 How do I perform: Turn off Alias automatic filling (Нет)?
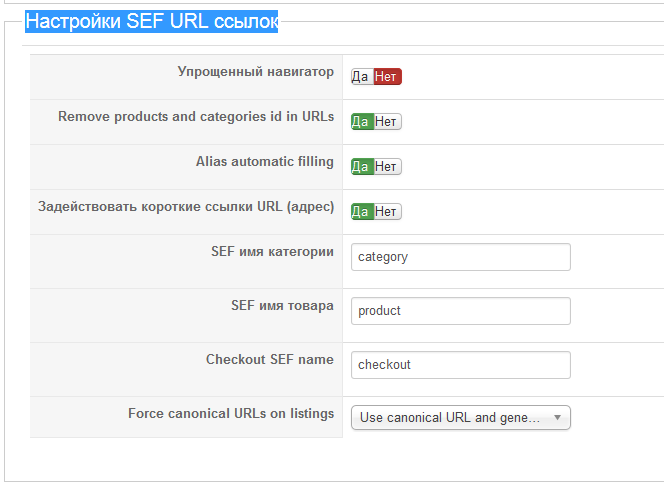pos(387,166)
